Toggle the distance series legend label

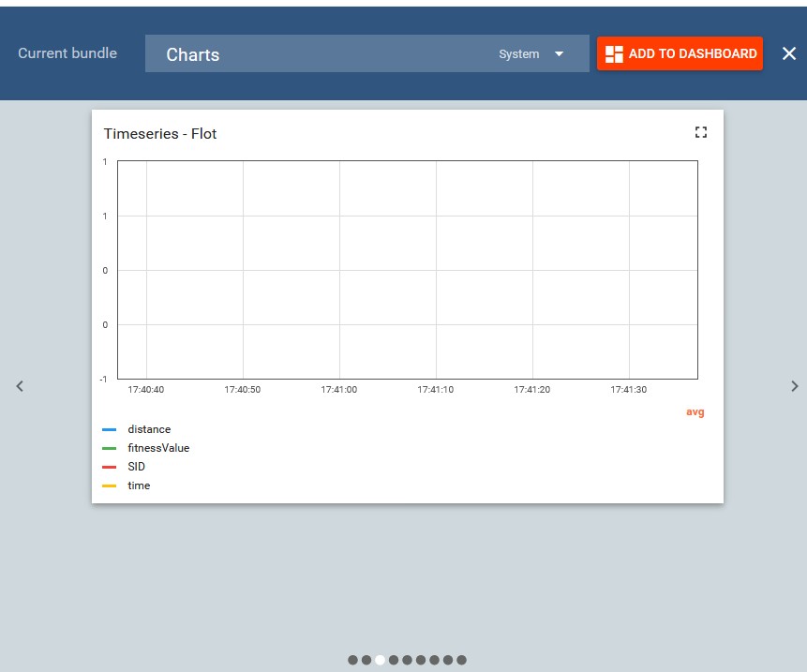(149, 429)
